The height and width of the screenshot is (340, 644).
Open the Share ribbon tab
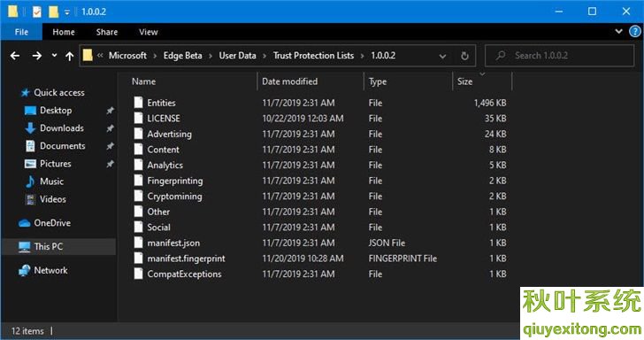[107, 32]
